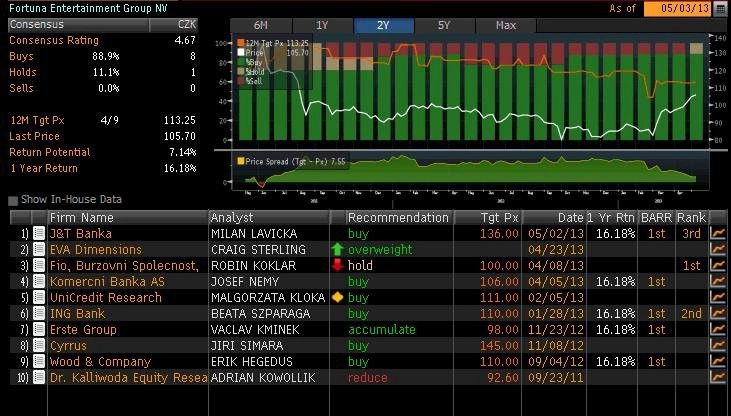Click yellow Price Spread legend swatch
The width and height of the screenshot is (731, 416).
241,161
